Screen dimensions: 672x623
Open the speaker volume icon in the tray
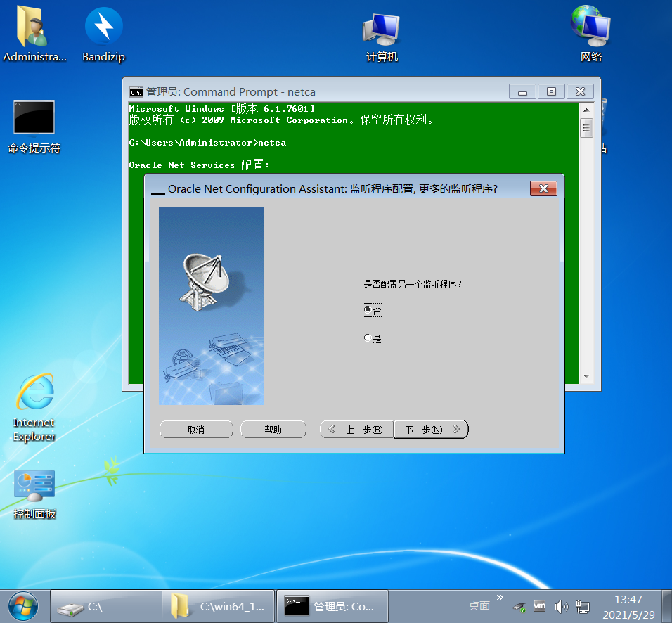click(561, 605)
